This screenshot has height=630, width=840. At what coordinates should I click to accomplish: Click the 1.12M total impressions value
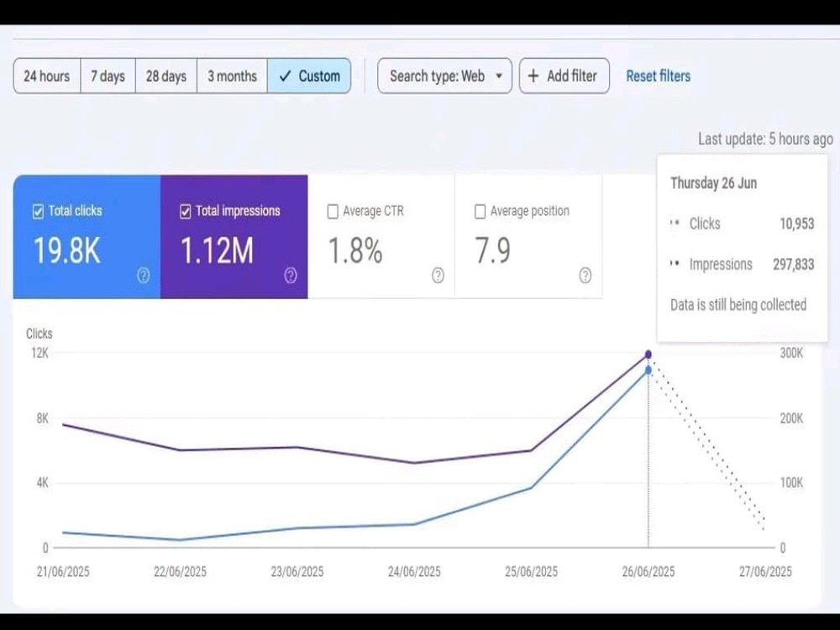point(217,250)
